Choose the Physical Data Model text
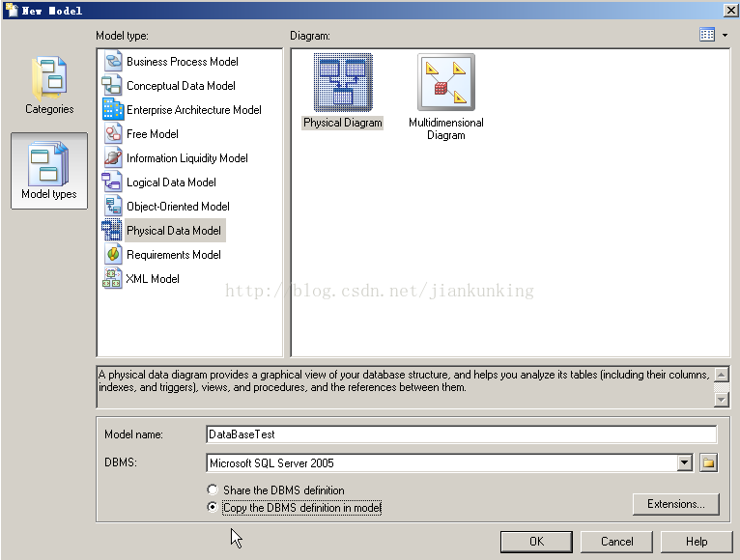 point(174,230)
